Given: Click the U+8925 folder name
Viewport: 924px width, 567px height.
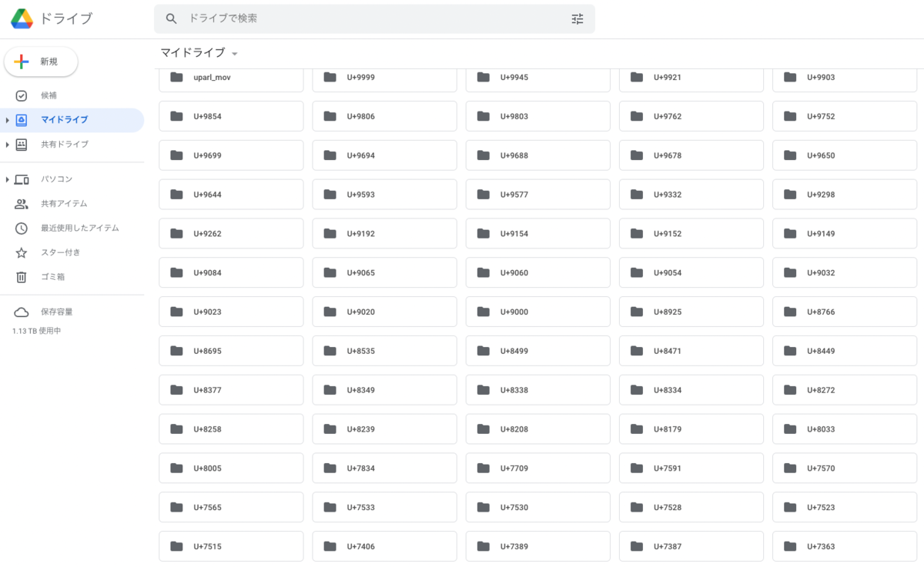Looking at the screenshot, I should (668, 312).
